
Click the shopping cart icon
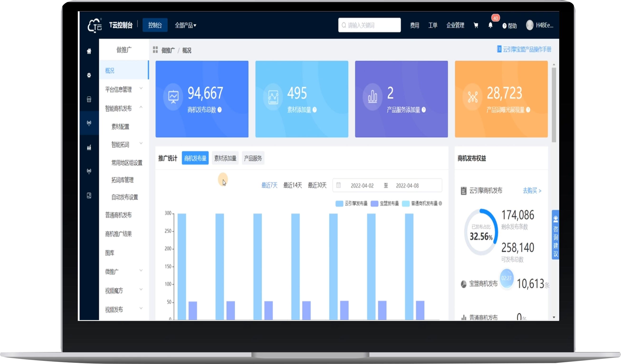476,25
